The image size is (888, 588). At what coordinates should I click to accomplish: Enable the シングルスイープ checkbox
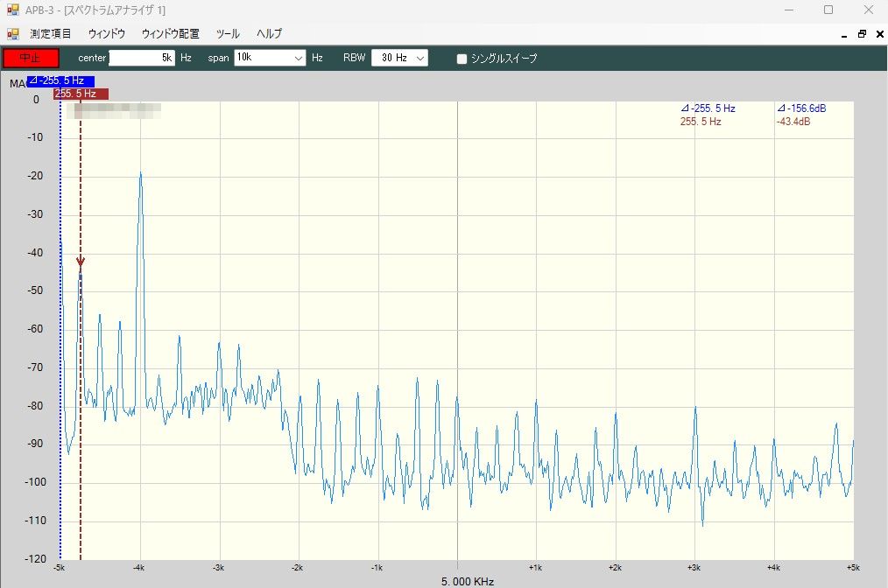pos(462,59)
